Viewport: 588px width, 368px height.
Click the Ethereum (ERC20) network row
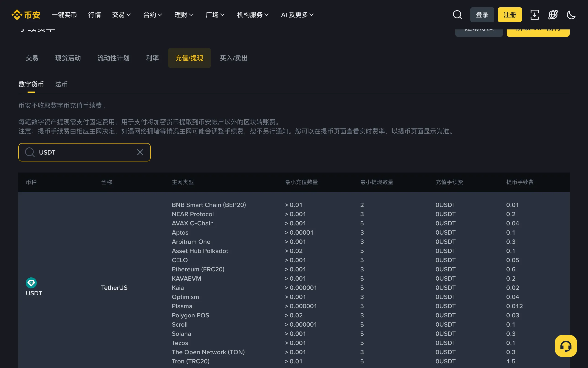click(x=198, y=269)
